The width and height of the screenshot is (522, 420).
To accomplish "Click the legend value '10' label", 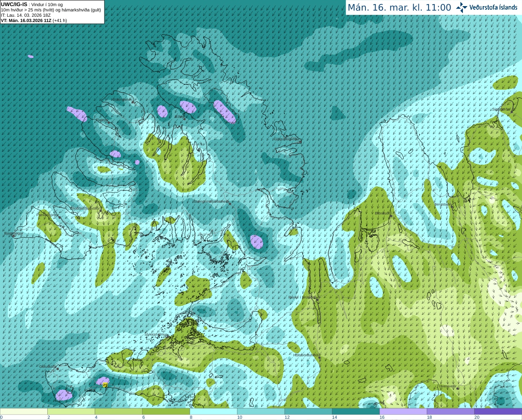I will point(240,417).
